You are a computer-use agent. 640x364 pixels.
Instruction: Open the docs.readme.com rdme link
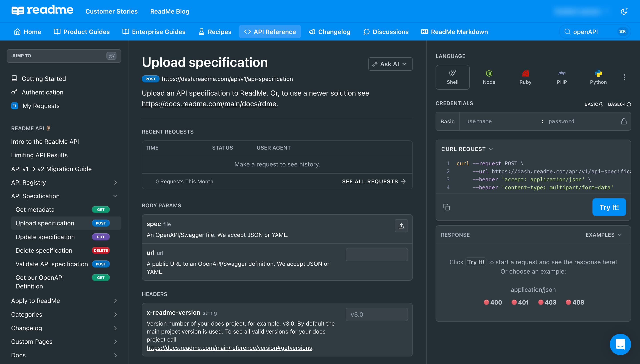pyautogui.click(x=209, y=104)
